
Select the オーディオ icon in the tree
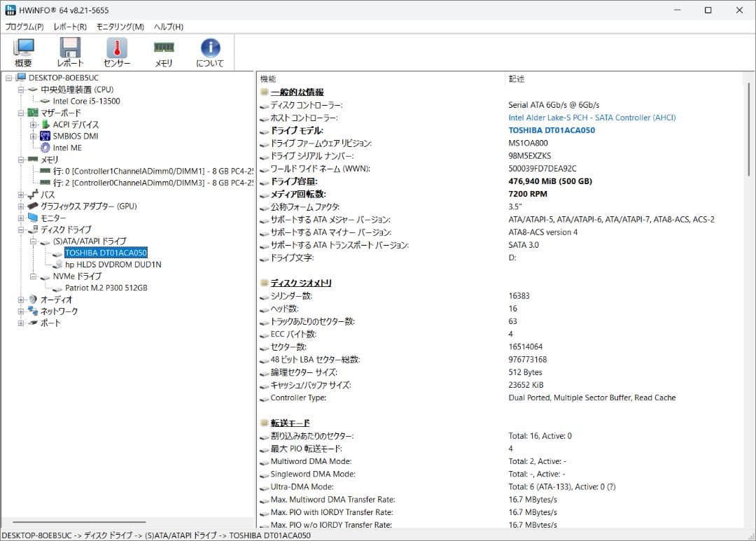[32, 300]
